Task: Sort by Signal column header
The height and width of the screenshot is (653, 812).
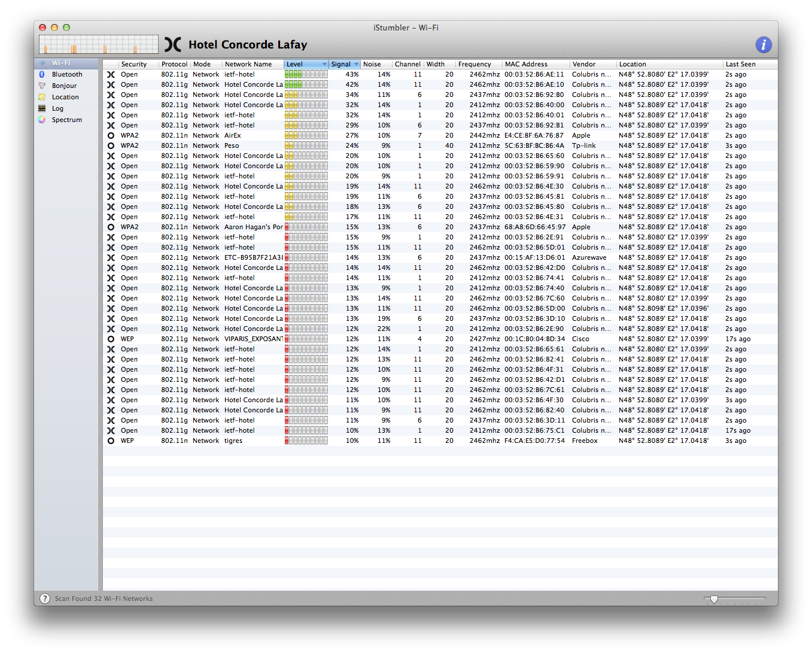Action: 345,64
